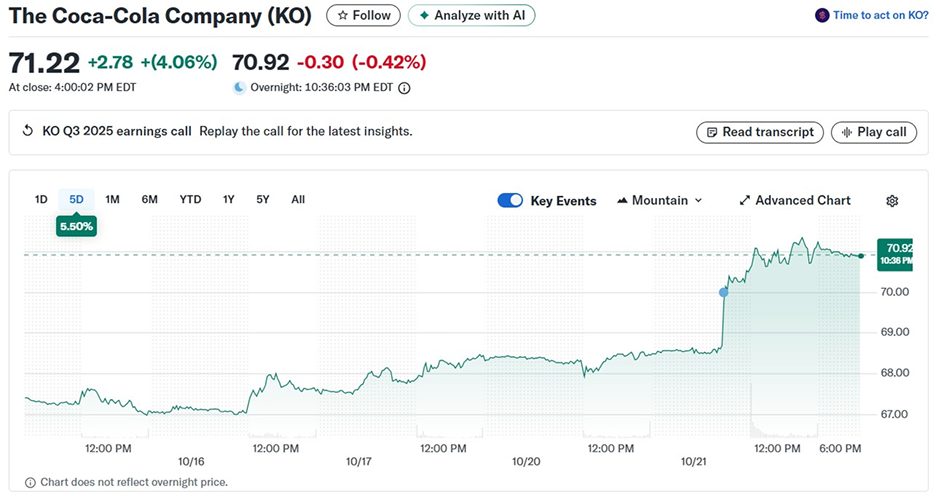The width and height of the screenshot is (936, 496).
Task: Show the YTD chart range
Action: [x=190, y=200]
